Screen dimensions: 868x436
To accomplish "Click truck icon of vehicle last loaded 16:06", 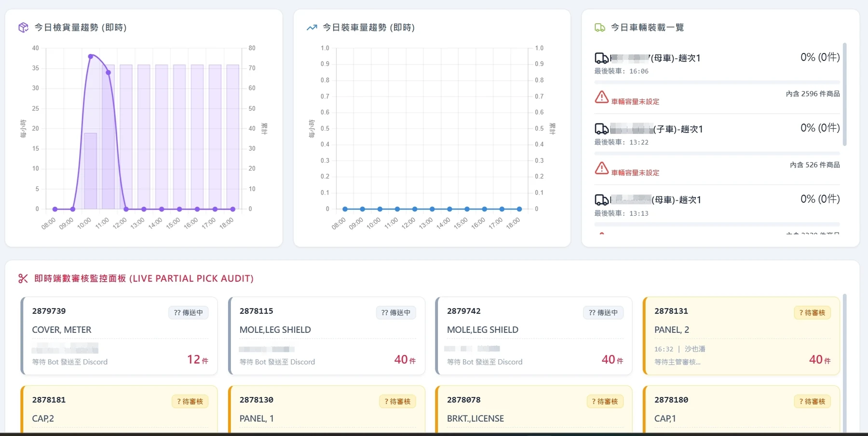I will [x=601, y=58].
